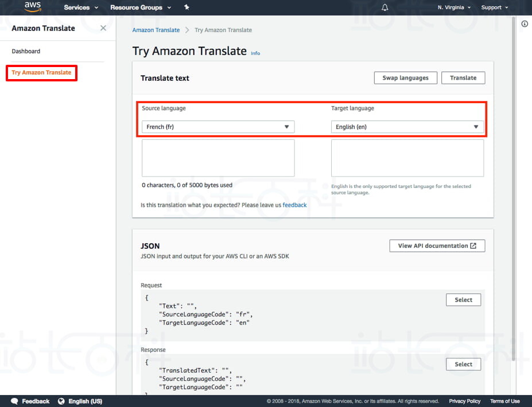
Task: Click the external link icon on View API documentation
Action: pos(473,246)
